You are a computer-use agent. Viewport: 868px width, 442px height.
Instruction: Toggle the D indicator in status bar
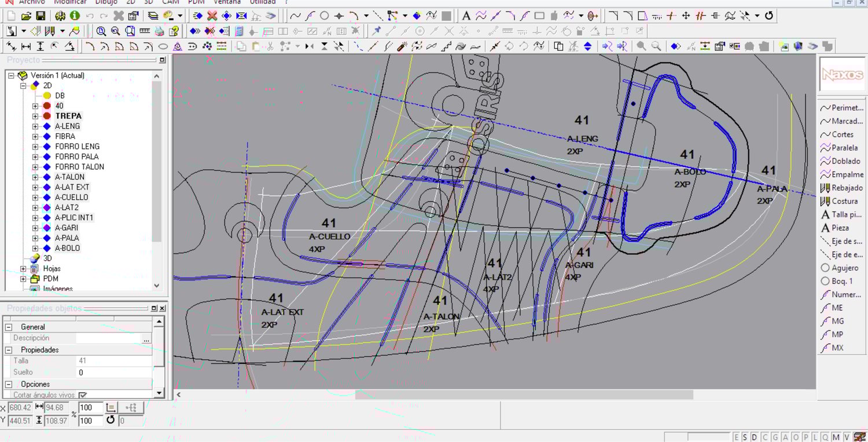click(x=754, y=437)
